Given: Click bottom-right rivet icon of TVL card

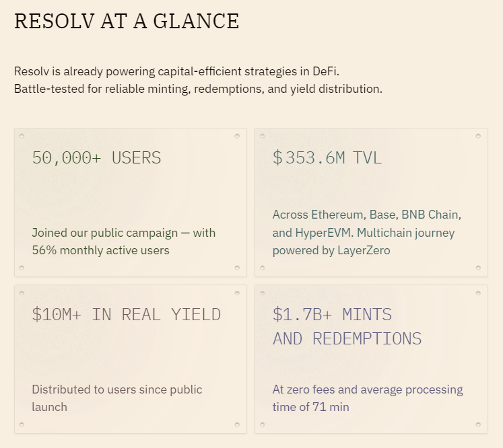Looking at the screenshot, I should click(478, 268).
